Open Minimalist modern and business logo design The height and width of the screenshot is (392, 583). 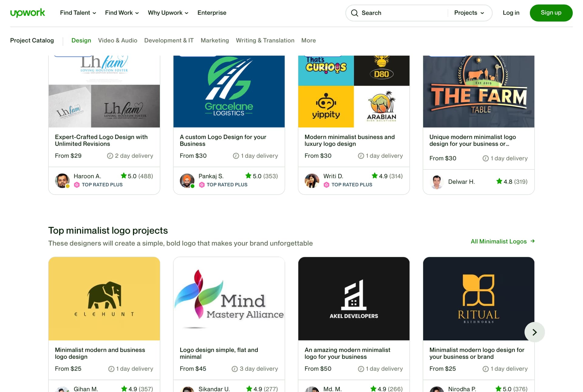(x=100, y=353)
